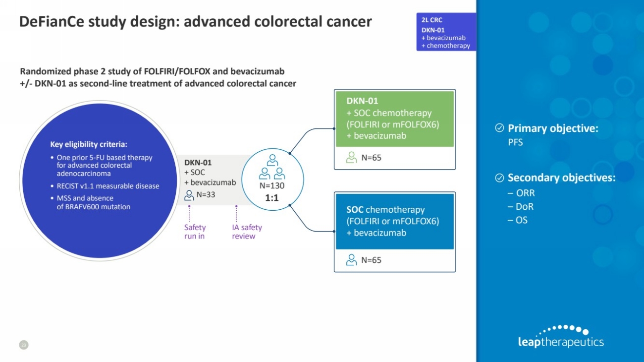This screenshot has height=362, width=644.
Task: Click the checkmark icon beside Secondary objectives
Action: point(500,178)
